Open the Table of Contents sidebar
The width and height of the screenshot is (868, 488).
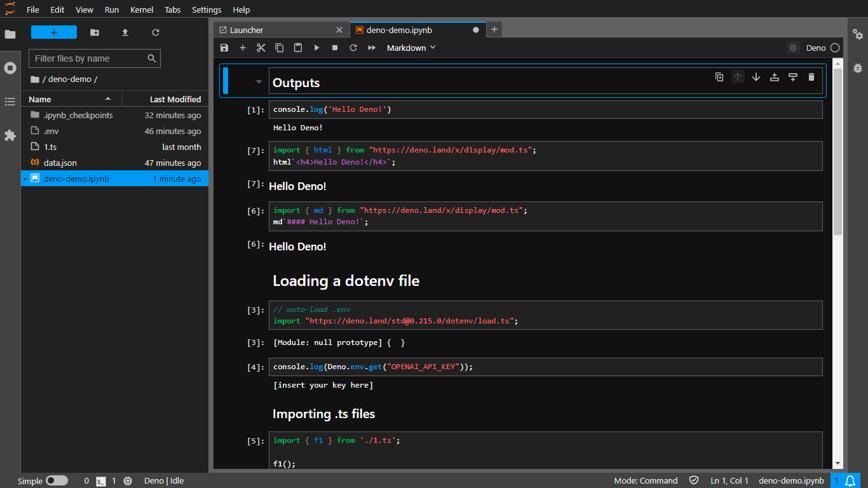(10, 102)
